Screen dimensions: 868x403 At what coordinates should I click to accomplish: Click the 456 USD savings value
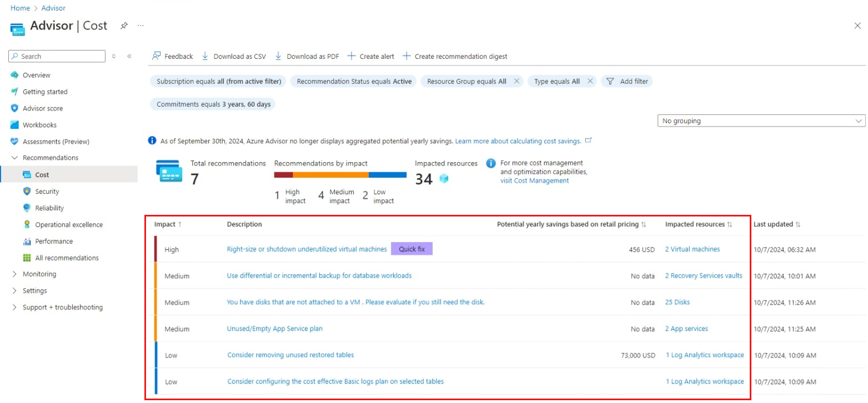coord(641,250)
